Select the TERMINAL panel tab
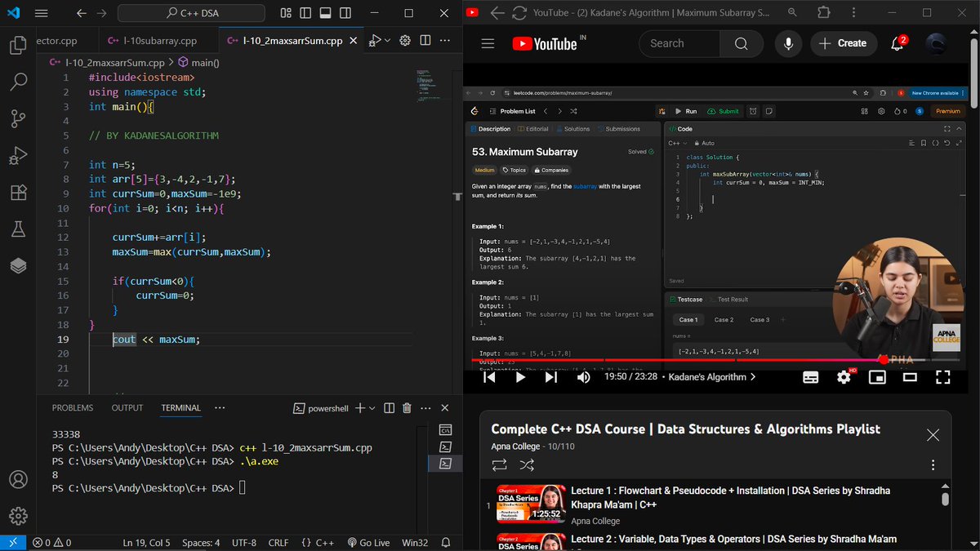The image size is (980, 551). click(x=180, y=408)
